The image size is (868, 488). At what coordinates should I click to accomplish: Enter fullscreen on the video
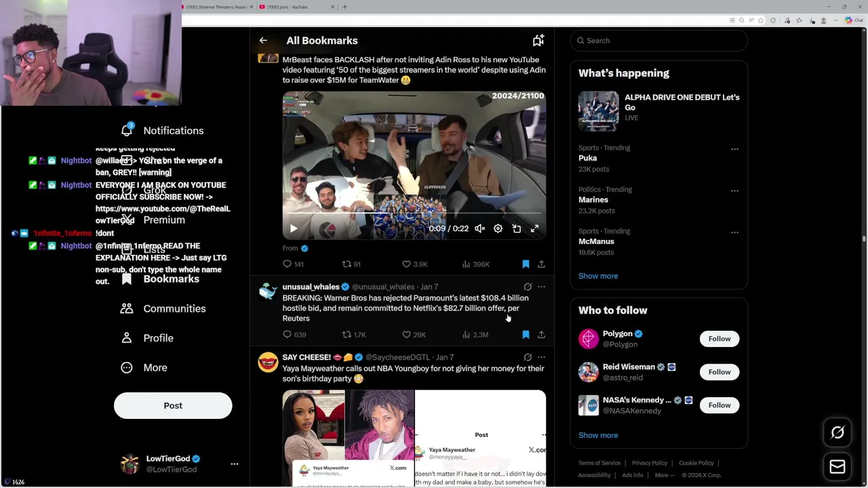coord(534,229)
